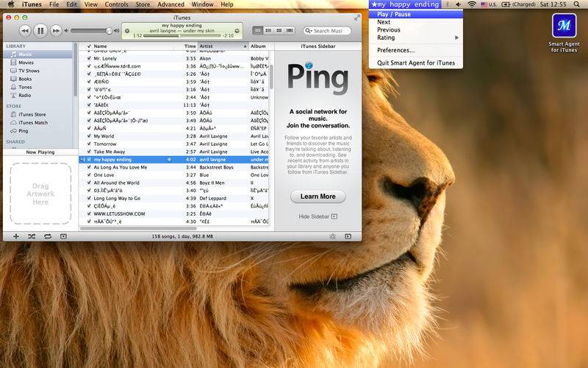Click the Learn More button
Screen dimensions: 588x368
(318, 197)
